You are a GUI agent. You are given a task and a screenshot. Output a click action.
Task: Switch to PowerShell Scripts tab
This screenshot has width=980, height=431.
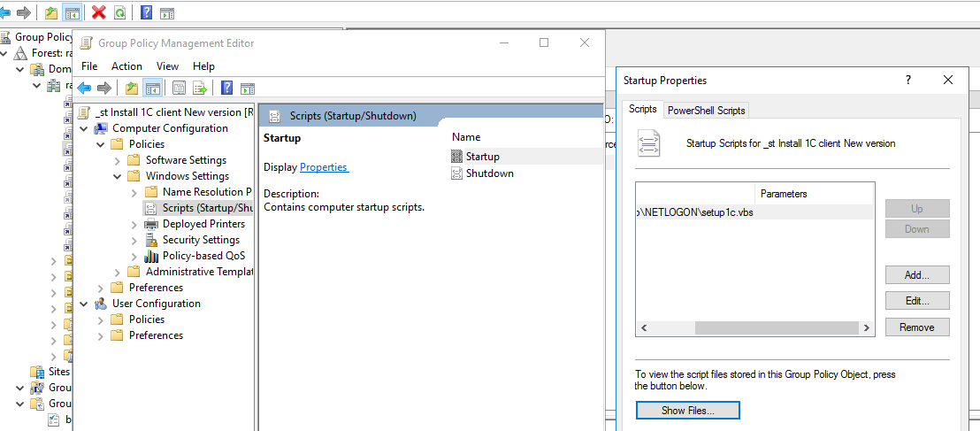(x=706, y=111)
